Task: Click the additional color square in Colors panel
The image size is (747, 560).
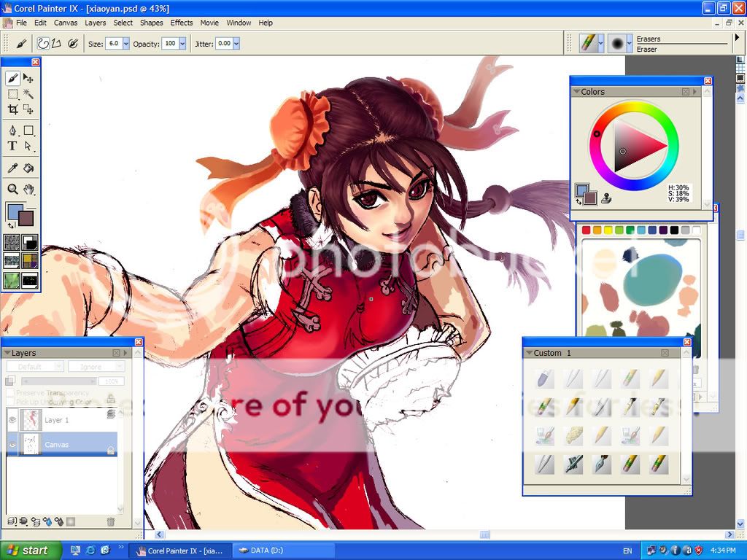Action: point(591,198)
